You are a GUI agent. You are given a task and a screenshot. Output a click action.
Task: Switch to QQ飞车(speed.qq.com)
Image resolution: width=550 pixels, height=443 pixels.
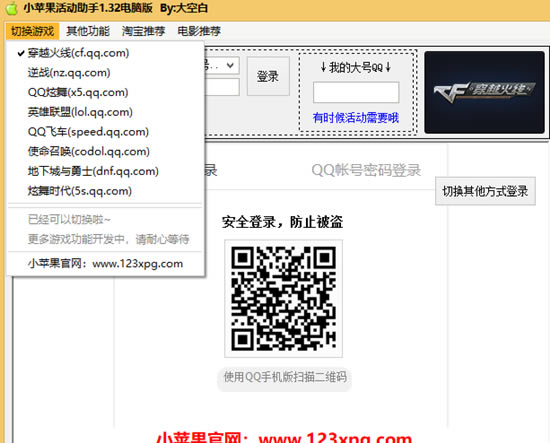coord(105,132)
